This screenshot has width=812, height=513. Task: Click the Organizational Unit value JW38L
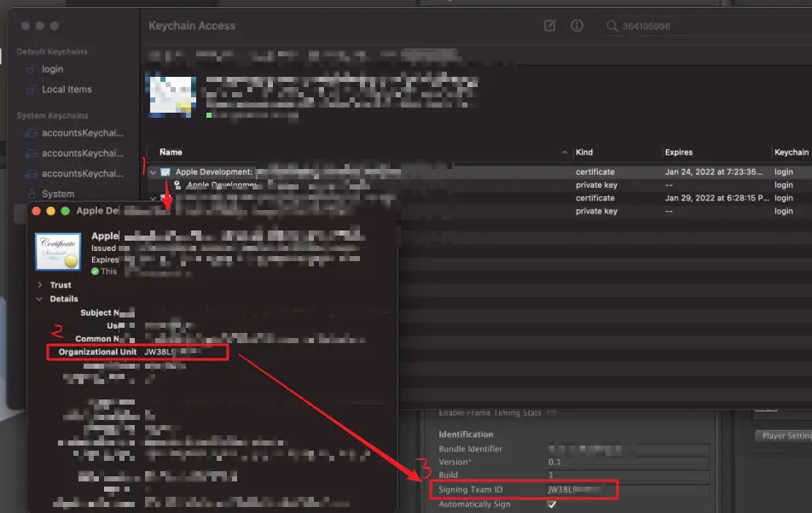[158, 352]
